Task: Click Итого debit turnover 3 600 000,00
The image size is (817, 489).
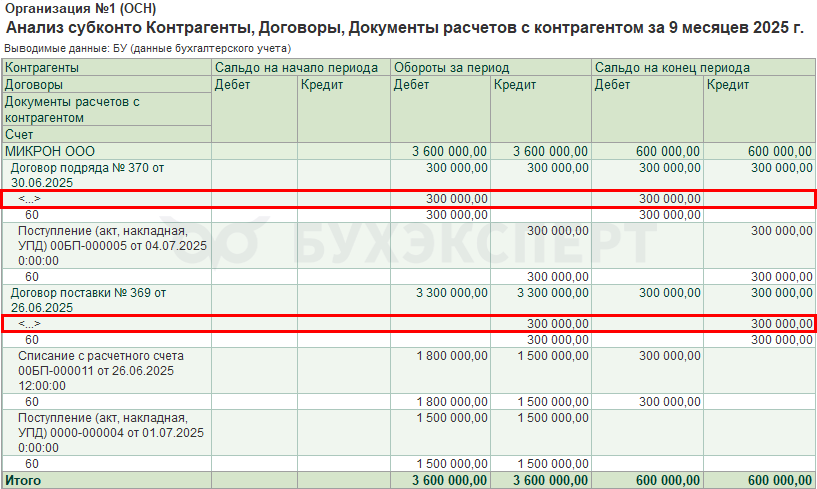Action: 449,480
